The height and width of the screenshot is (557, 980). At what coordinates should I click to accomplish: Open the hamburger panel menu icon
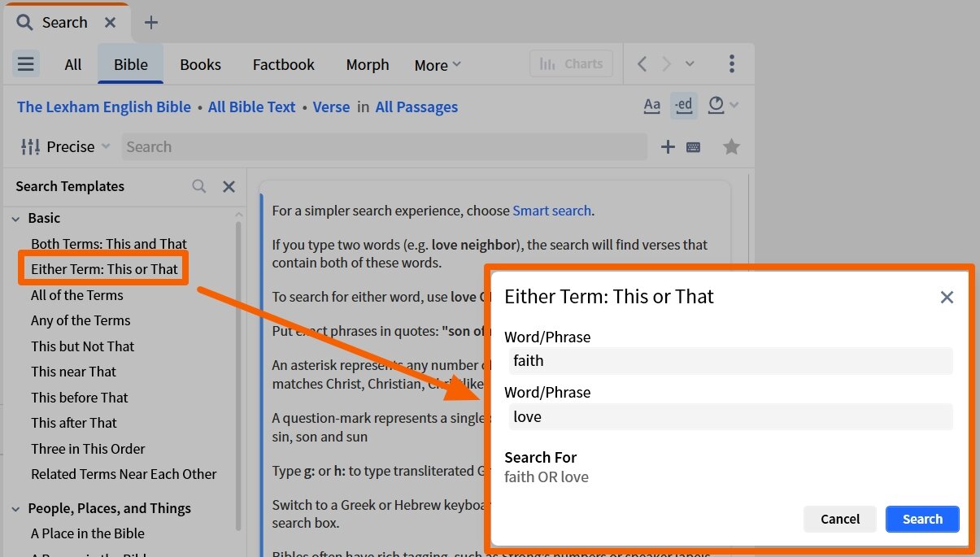[26, 63]
